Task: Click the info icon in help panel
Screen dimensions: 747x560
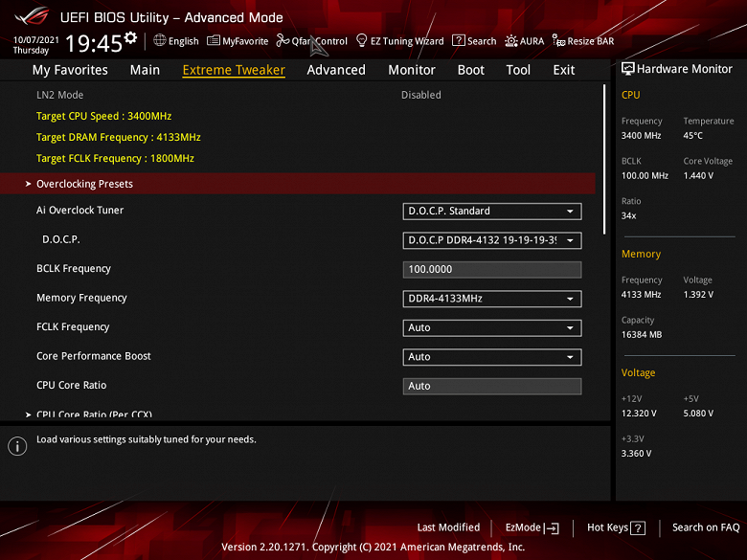Action: pyautogui.click(x=17, y=446)
